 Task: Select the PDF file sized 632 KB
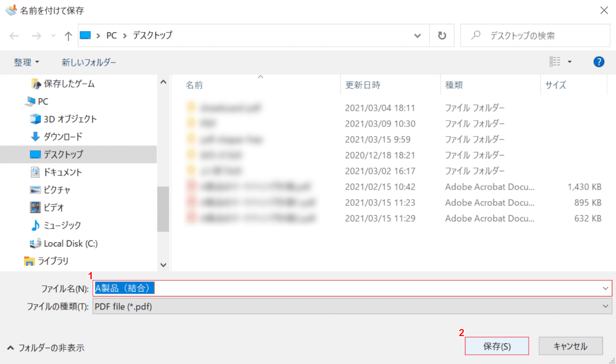point(394,218)
